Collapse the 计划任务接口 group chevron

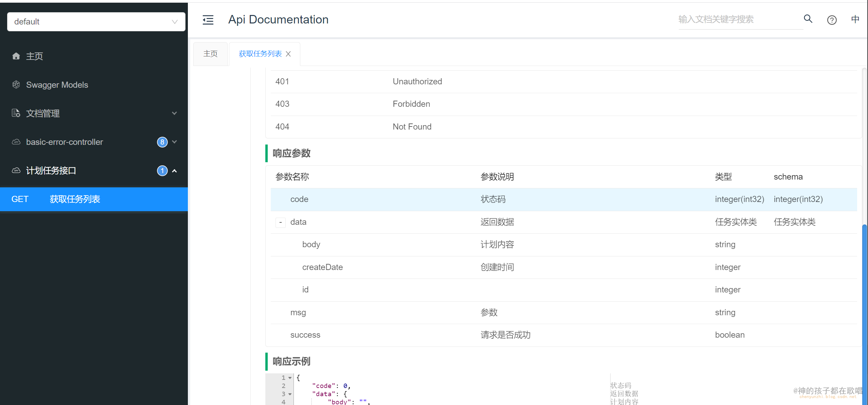pos(174,171)
